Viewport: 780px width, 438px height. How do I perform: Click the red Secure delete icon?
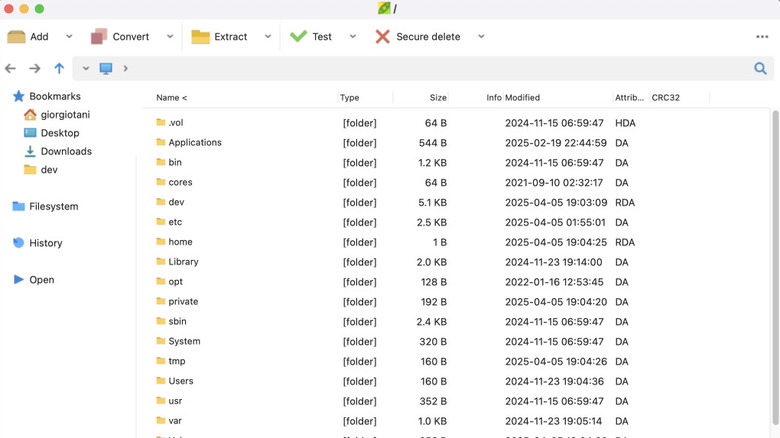pyautogui.click(x=382, y=37)
